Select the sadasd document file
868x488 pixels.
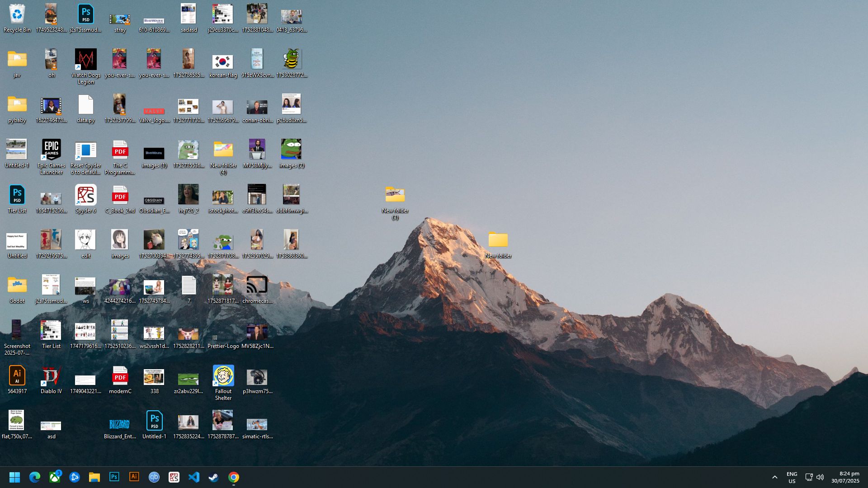pyautogui.click(x=189, y=19)
